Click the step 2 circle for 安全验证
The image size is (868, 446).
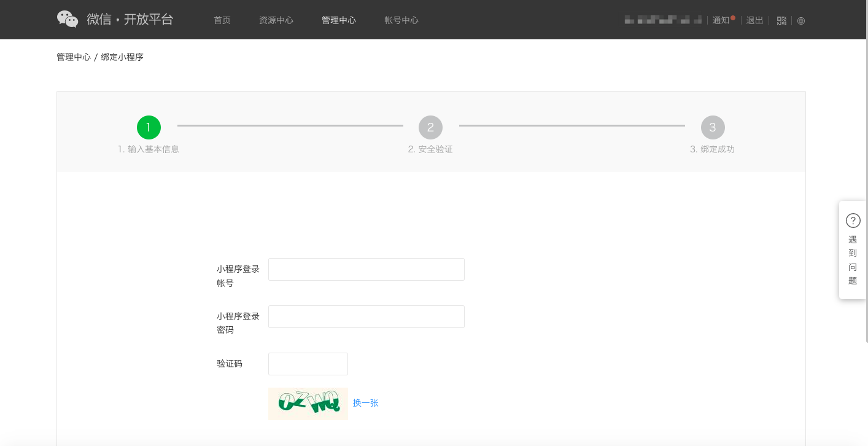coord(430,127)
